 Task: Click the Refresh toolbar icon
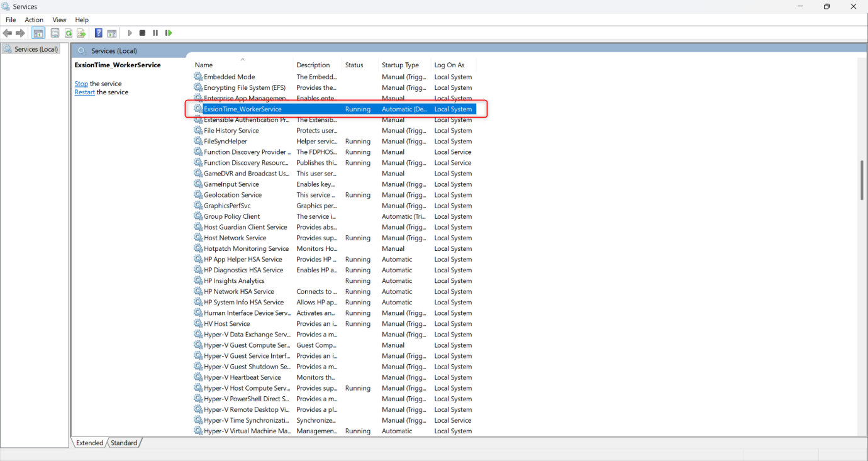[x=69, y=33]
